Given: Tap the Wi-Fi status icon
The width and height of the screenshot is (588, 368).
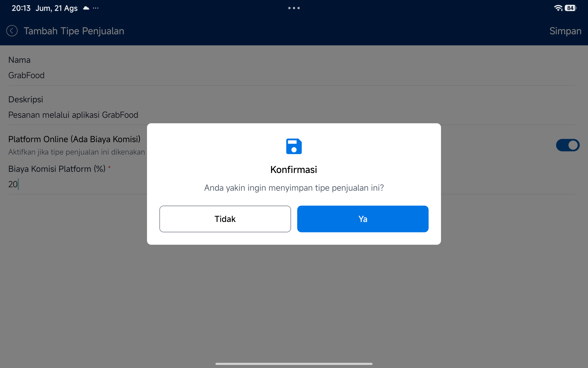Looking at the screenshot, I should tap(558, 8).
